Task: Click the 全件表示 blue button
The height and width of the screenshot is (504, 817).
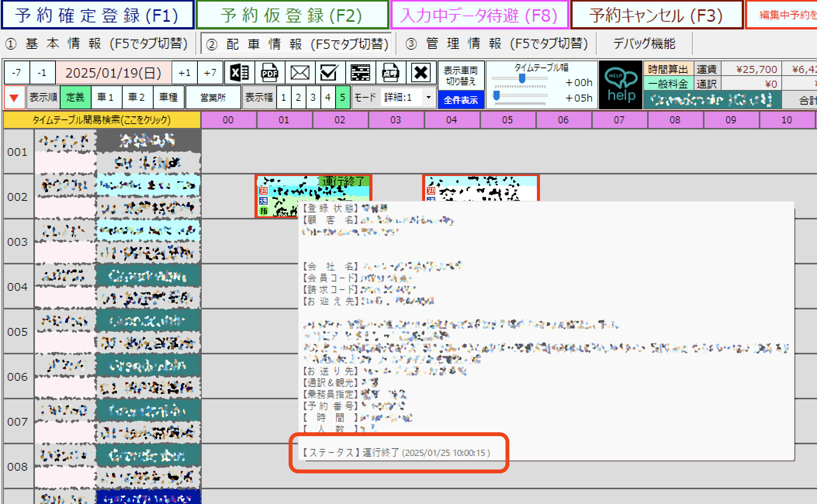Action: tap(460, 100)
